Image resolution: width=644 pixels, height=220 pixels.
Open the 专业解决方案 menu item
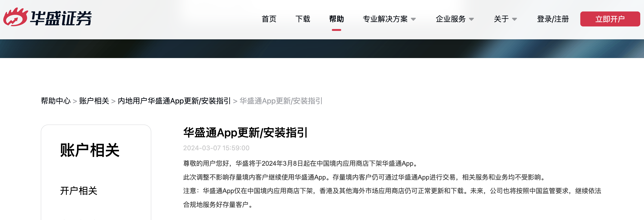click(x=385, y=19)
